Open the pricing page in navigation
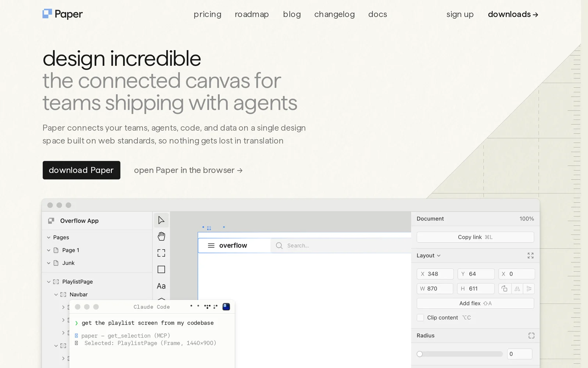The height and width of the screenshot is (368, 588). (x=207, y=14)
